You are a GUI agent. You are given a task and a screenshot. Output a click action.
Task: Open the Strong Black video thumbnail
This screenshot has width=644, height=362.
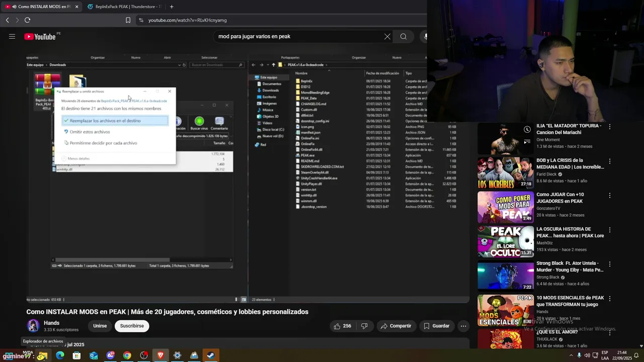506,276
